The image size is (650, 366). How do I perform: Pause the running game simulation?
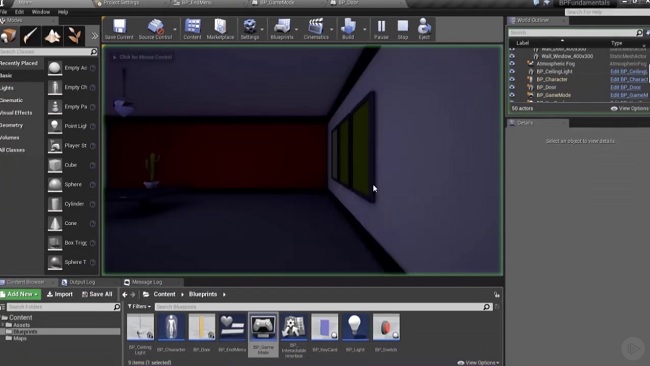381,29
